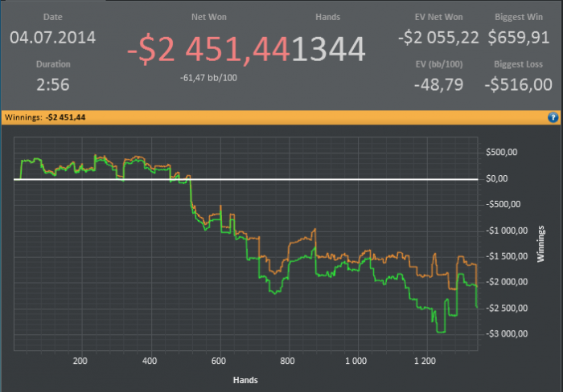Click the white $0,00 baseline on graph
Image resolution: width=563 pixels, height=392 pixels.
click(x=246, y=179)
